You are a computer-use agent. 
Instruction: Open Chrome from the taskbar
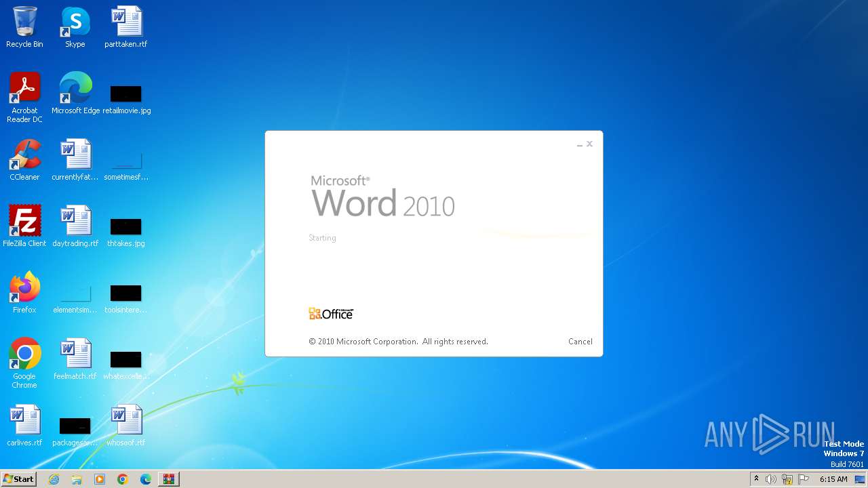[x=123, y=479]
